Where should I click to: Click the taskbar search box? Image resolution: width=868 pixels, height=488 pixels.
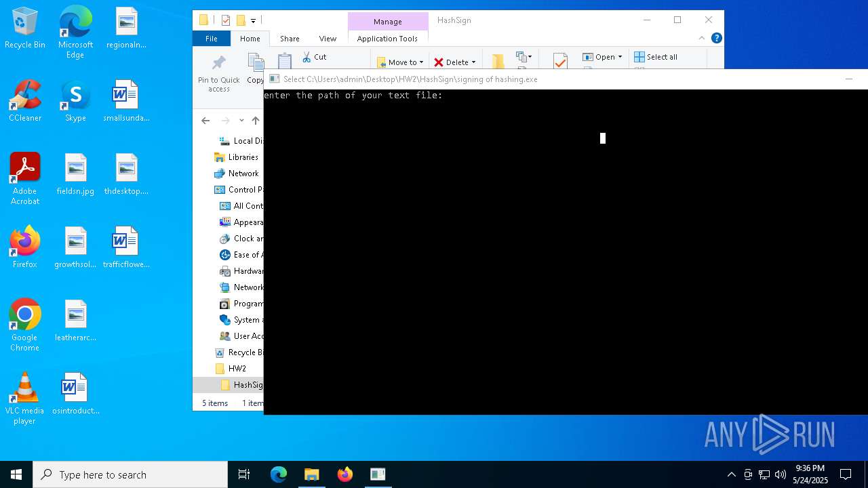130,474
